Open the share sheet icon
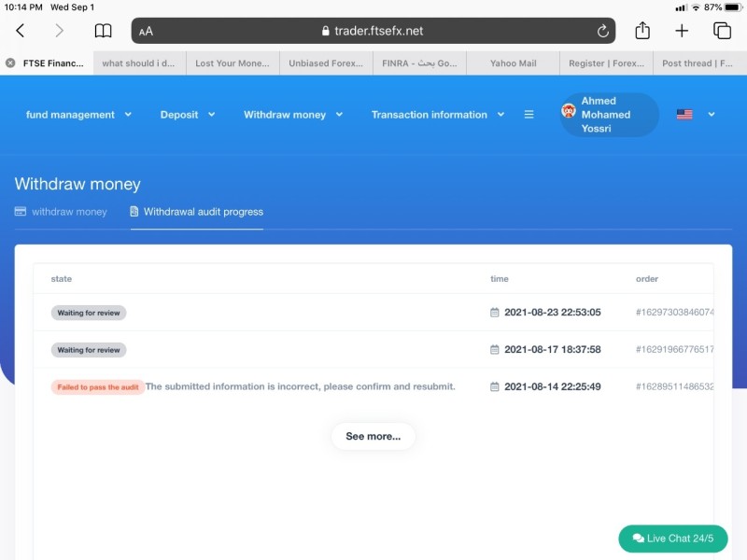The width and height of the screenshot is (747, 560). point(642,31)
